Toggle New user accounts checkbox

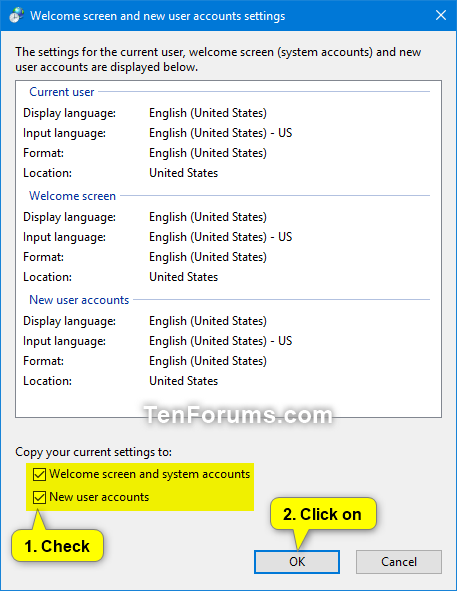tap(39, 497)
